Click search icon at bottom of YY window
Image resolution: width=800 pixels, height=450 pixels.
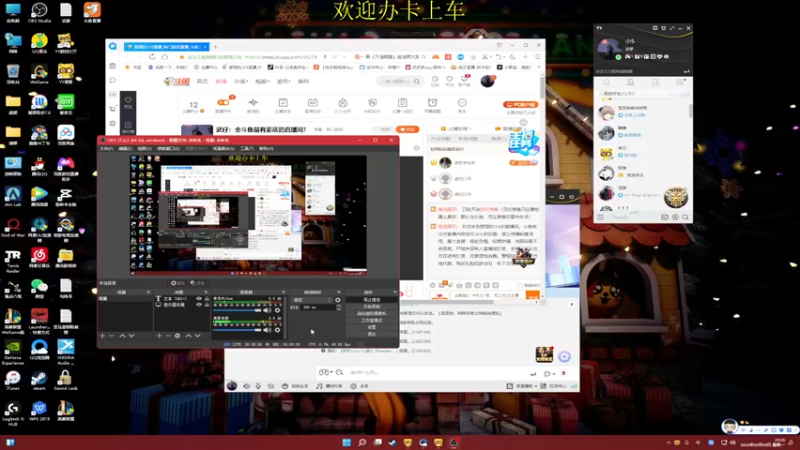[x=685, y=217]
